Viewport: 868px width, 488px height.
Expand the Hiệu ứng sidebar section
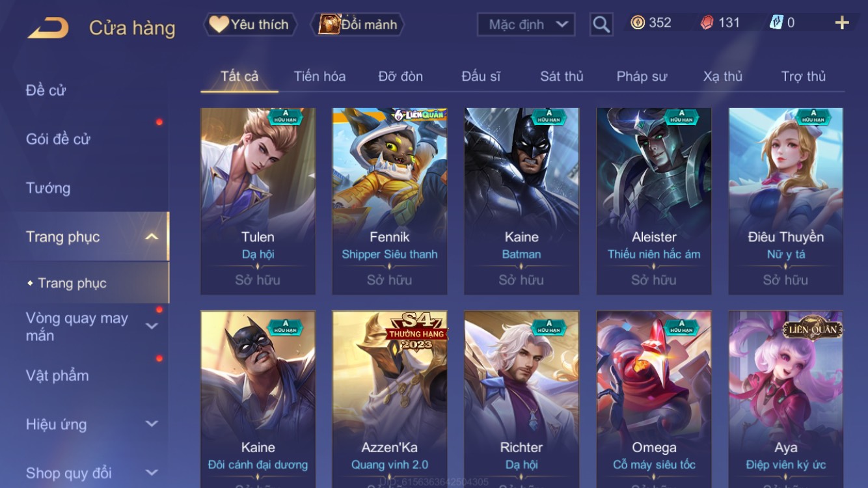click(x=152, y=424)
